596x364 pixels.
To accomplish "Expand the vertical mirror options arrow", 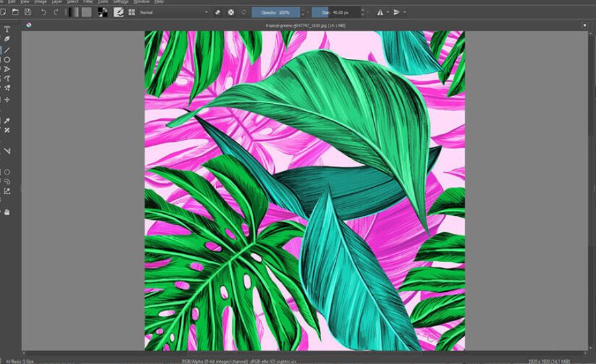I will pyautogui.click(x=405, y=12).
